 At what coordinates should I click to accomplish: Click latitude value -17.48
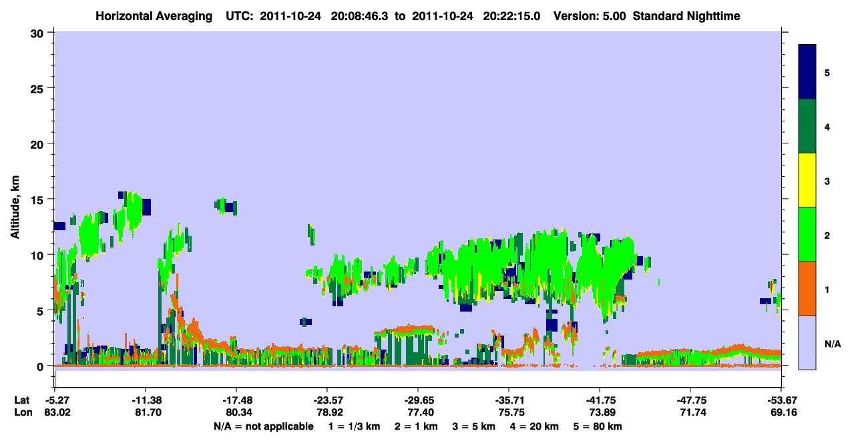[x=236, y=400]
